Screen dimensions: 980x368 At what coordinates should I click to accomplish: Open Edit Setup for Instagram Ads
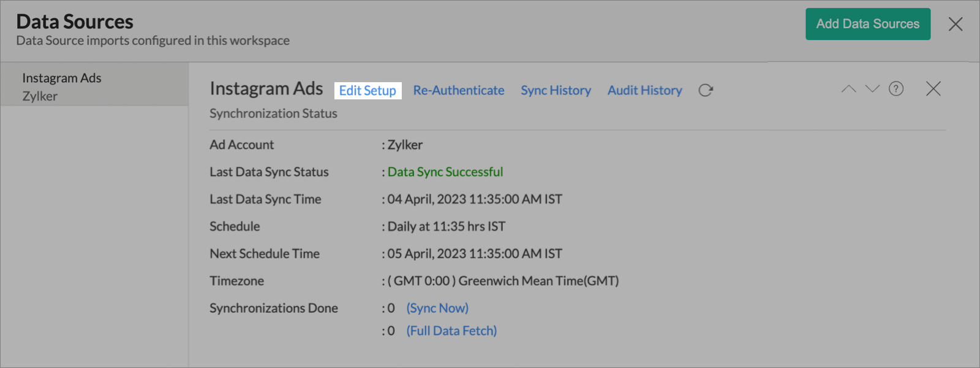point(367,91)
